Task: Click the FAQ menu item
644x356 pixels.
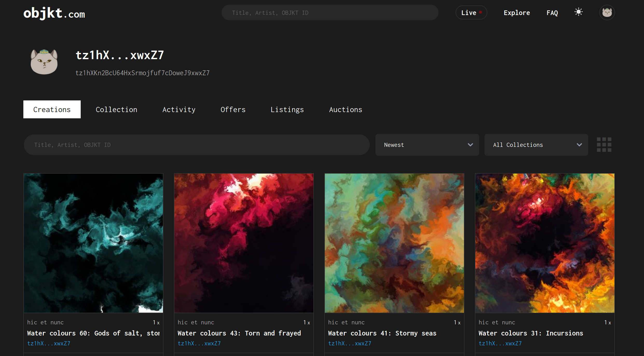Action: [x=552, y=13]
